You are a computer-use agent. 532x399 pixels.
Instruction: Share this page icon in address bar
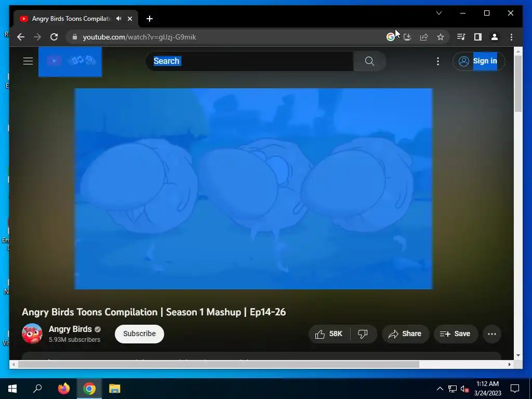tap(424, 37)
